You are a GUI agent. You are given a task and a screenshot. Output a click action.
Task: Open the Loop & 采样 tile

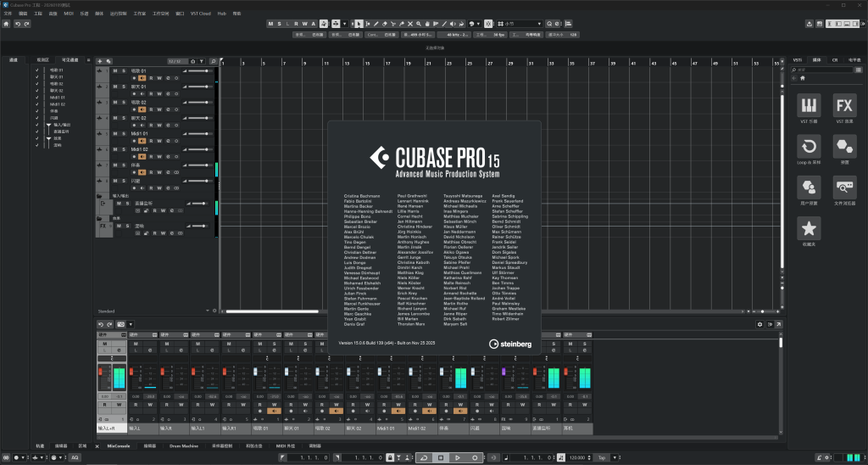[x=809, y=146]
